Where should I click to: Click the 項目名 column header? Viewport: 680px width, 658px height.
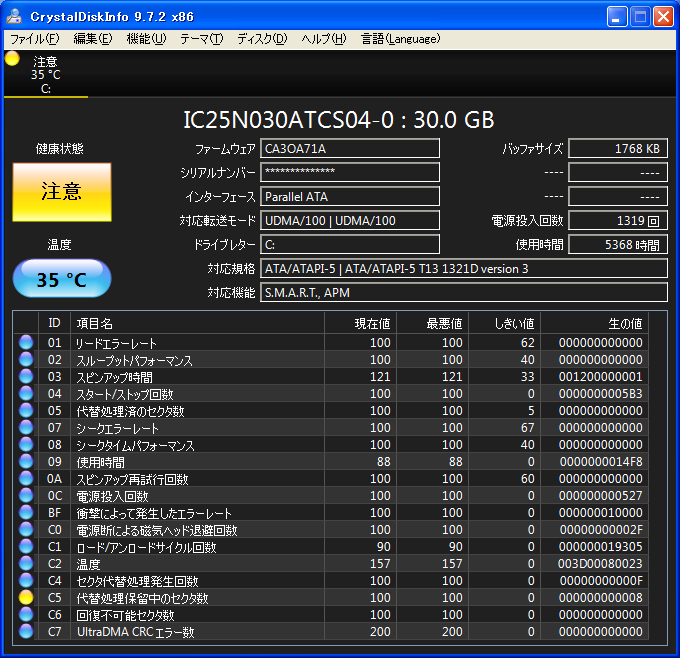(197, 323)
